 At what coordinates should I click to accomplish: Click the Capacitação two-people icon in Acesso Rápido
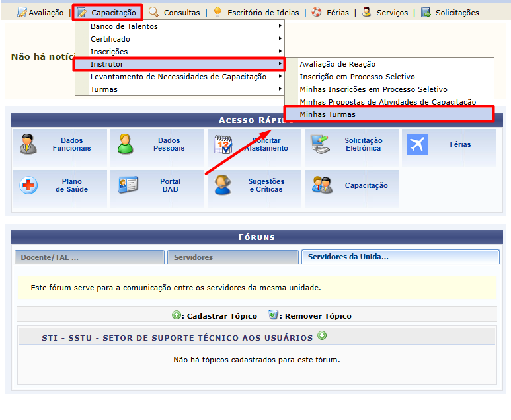tap(322, 185)
